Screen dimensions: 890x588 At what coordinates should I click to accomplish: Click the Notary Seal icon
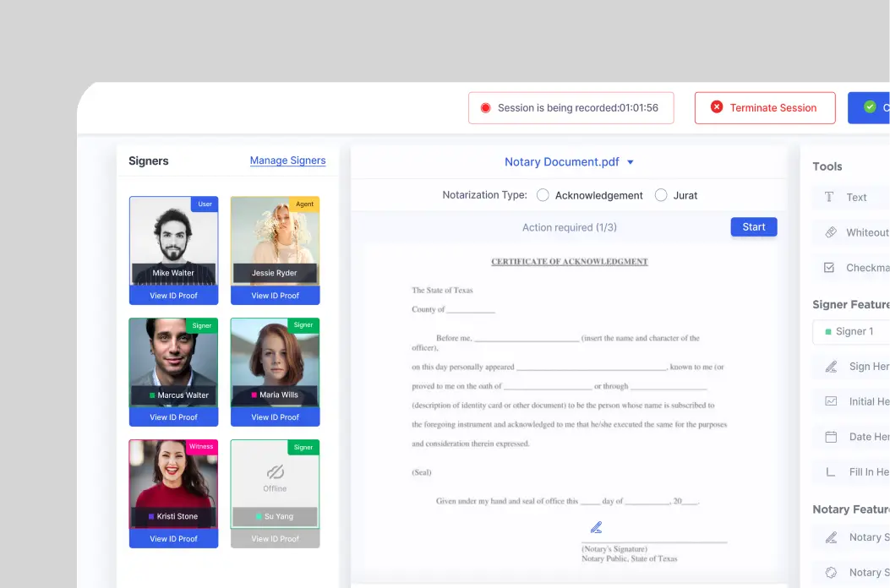[x=831, y=572]
